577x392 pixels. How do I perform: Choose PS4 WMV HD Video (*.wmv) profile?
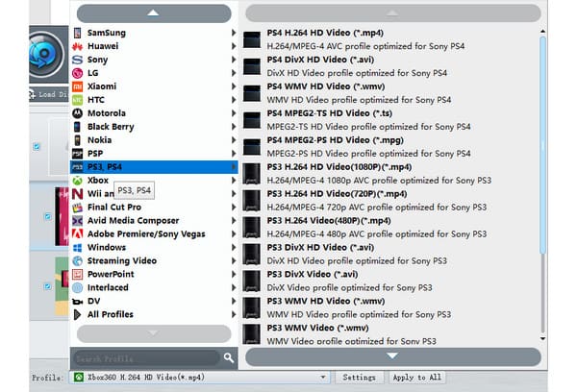390,93
